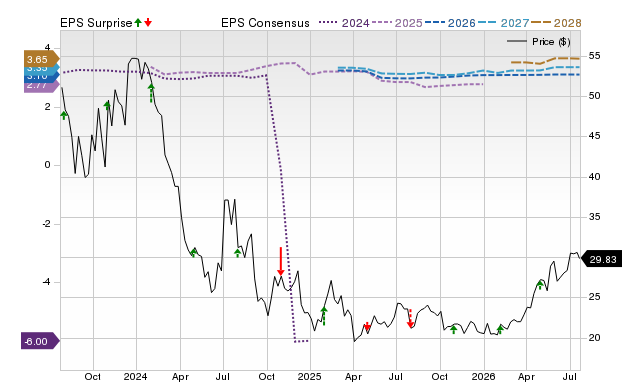Click the 40 label on the price axis
The height and width of the screenshot is (382, 640).
594,177
